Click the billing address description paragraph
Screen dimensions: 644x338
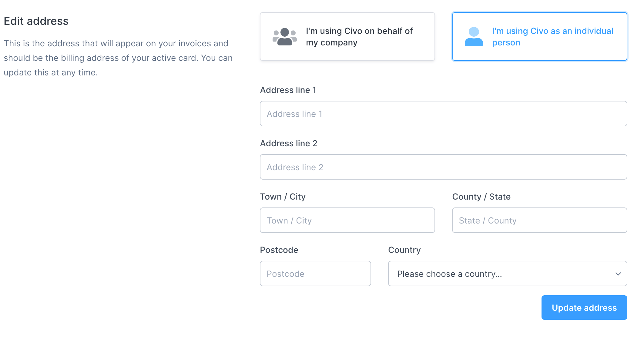(x=118, y=58)
